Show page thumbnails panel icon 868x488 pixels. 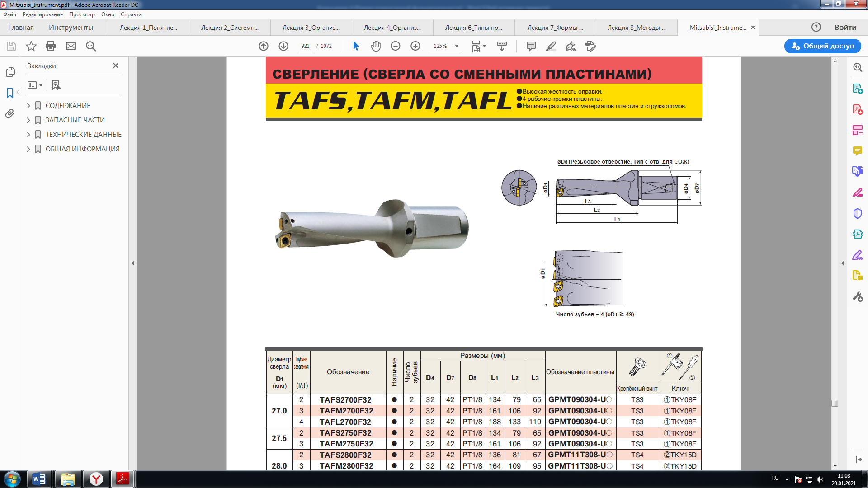click(10, 72)
